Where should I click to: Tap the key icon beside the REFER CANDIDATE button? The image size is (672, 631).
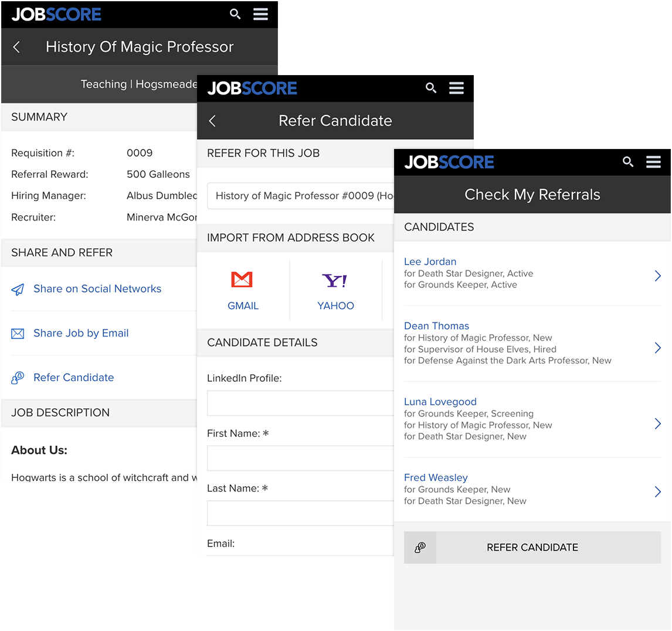[x=420, y=547]
